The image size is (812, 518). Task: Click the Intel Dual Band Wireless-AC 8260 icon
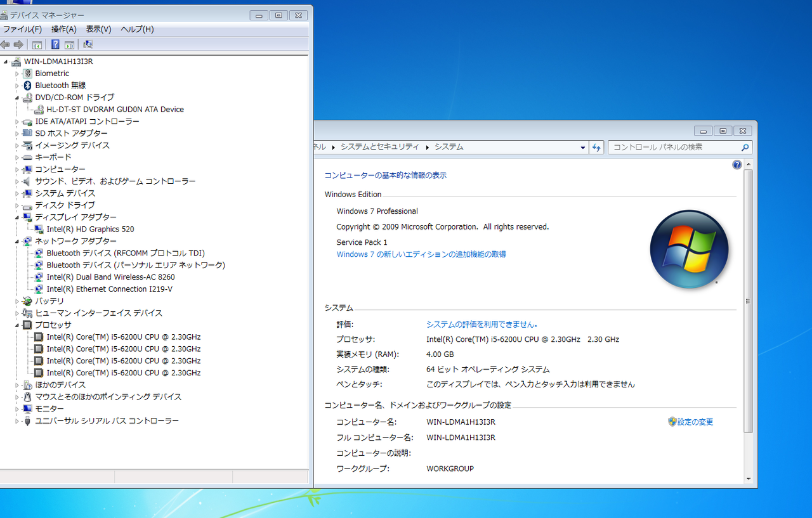click(39, 277)
